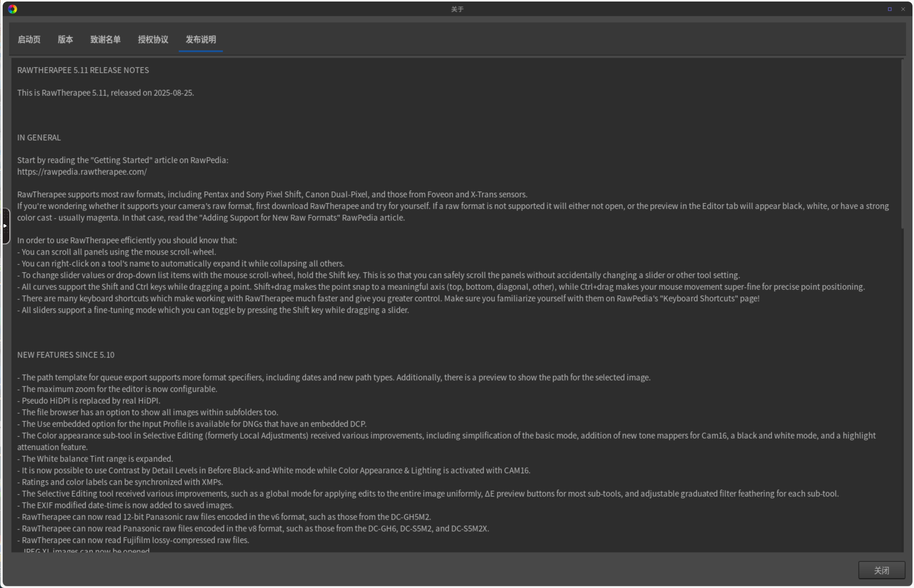Image resolution: width=914 pixels, height=588 pixels.
Task: Click the rawpedia.rawtherapee.com URL text
Action: (x=82, y=172)
